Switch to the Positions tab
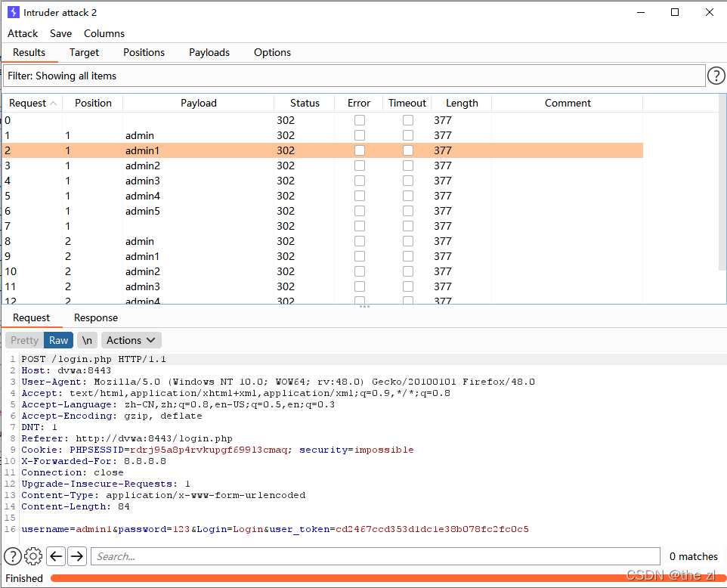The height and width of the screenshot is (588, 727). (x=144, y=52)
